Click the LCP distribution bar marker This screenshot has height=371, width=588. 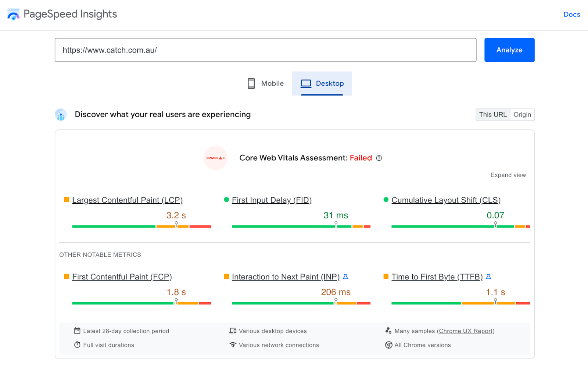tap(176, 224)
